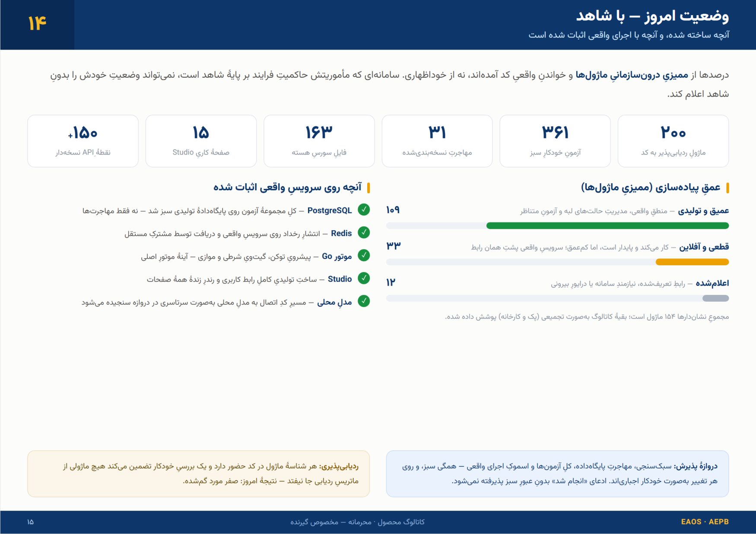
Task: Click the blue دروازهٔ پذیرش callout box
Action: coord(557,474)
